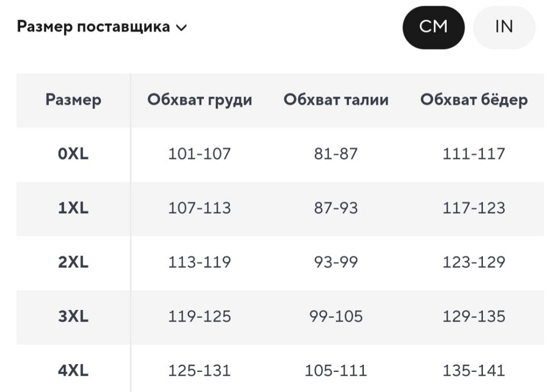
Task: Select size 1XL in the table
Action: [x=74, y=209]
